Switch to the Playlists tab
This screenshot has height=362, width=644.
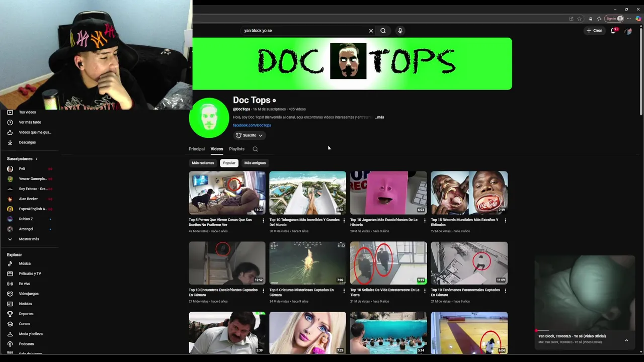236,149
